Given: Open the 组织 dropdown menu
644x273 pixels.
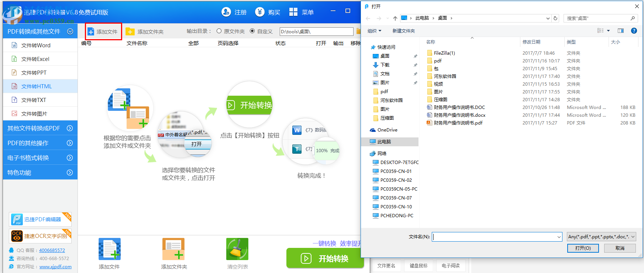Looking at the screenshot, I should (x=375, y=31).
